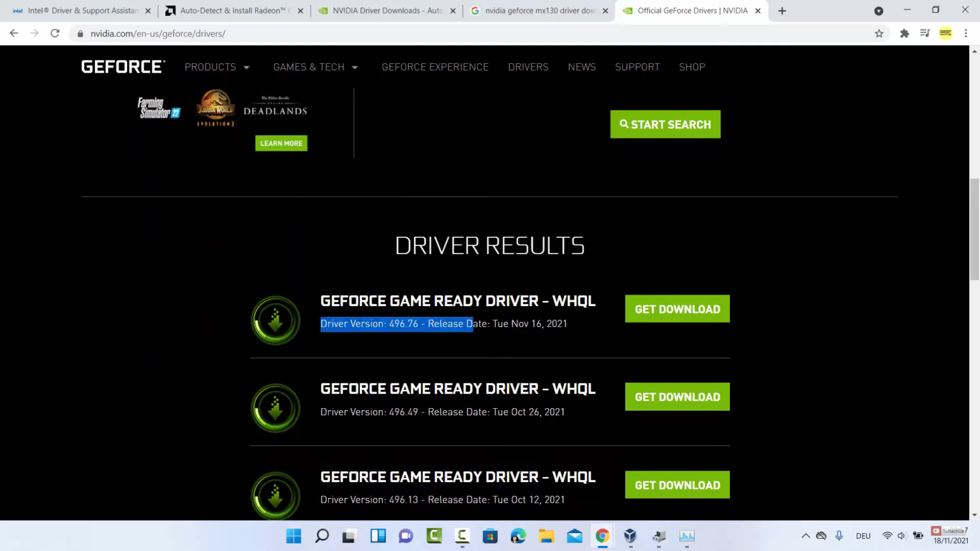
Task: Focus the address bar showing nvidia.com URL
Action: [472, 33]
